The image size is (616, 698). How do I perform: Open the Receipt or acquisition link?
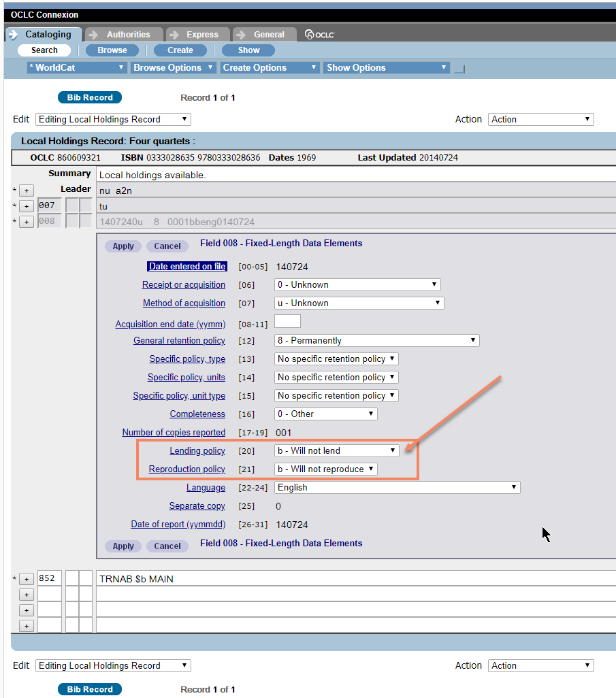click(184, 285)
